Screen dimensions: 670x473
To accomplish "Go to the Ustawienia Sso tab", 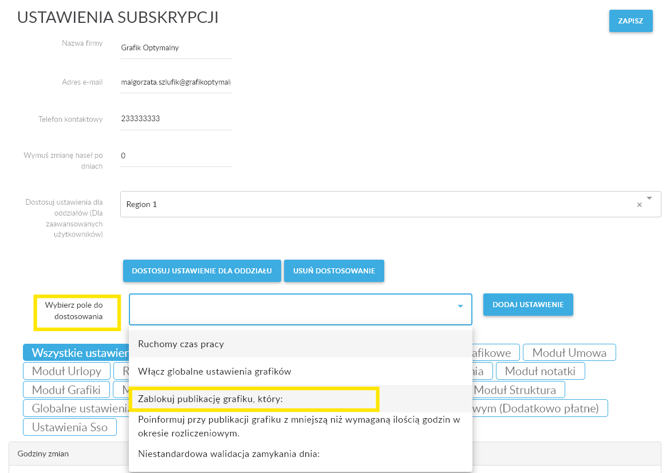I will click(x=70, y=427).
